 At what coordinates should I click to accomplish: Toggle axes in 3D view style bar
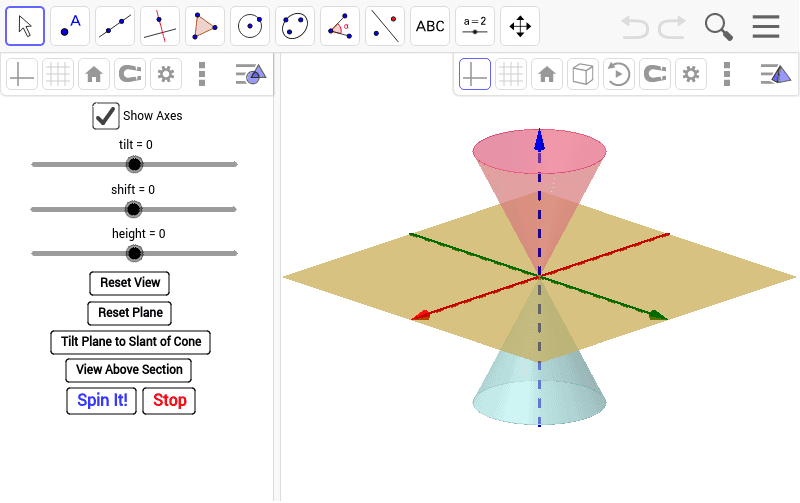(475, 74)
